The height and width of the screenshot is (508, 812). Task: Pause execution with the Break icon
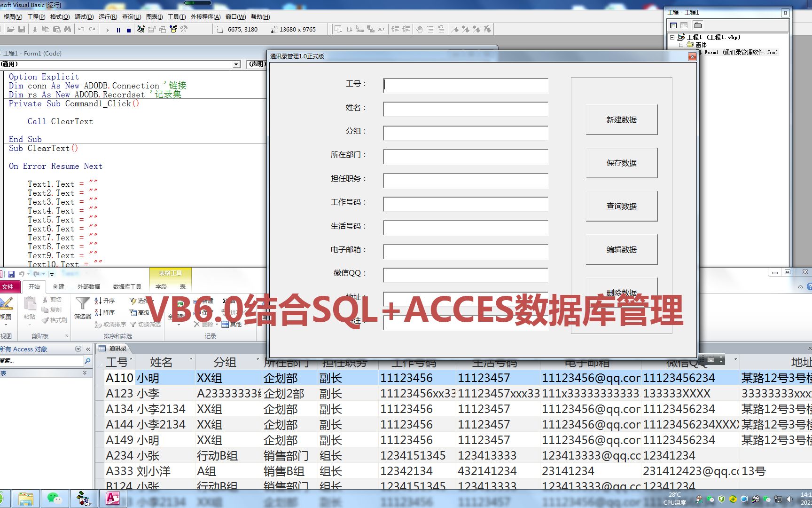(x=118, y=30)
